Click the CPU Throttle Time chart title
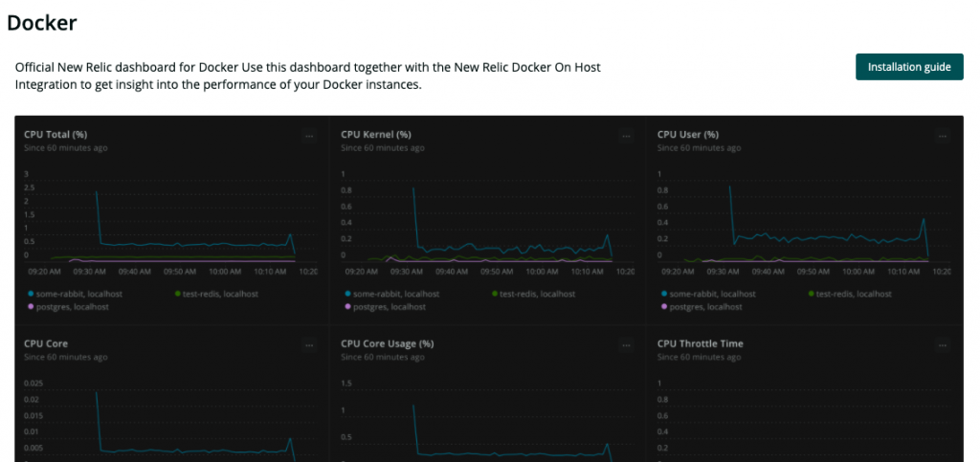 tap(700, 343)
